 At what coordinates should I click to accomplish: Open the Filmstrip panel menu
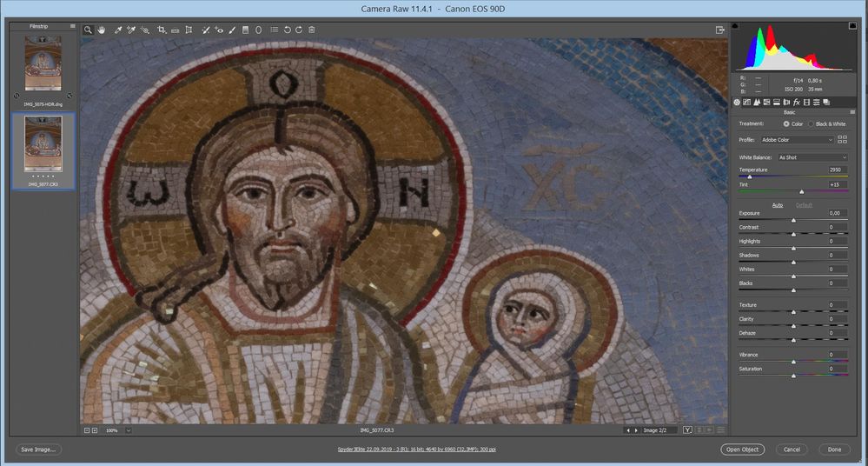tap(72, 26)
